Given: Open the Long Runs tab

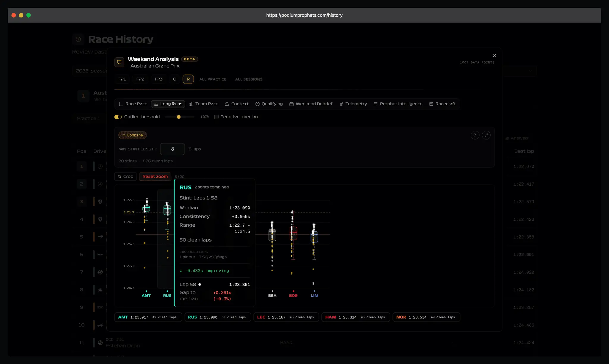Looking at the screenshot, I should [168, 104].
